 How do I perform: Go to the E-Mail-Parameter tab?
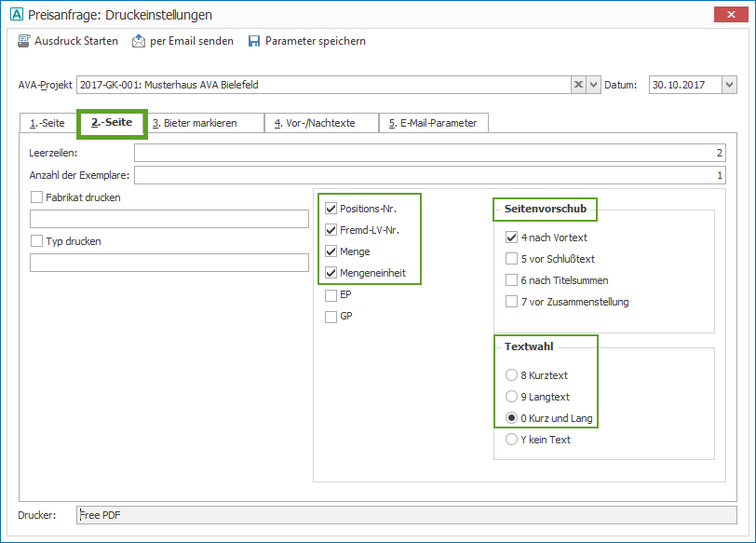pyautogui.click(x=432, y=123)
